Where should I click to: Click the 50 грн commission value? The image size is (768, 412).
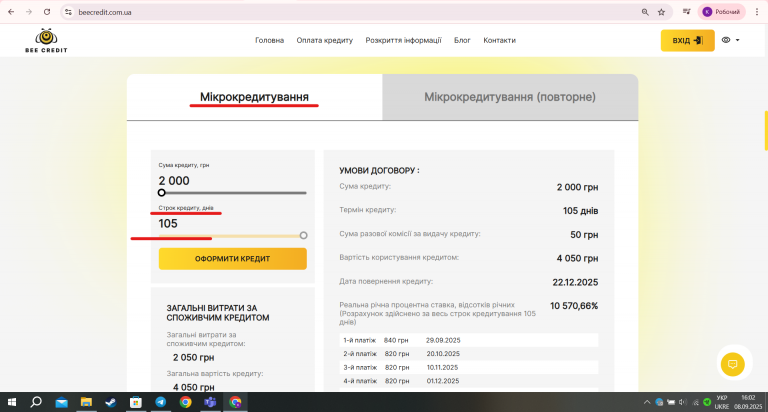[x=584, y=235]
